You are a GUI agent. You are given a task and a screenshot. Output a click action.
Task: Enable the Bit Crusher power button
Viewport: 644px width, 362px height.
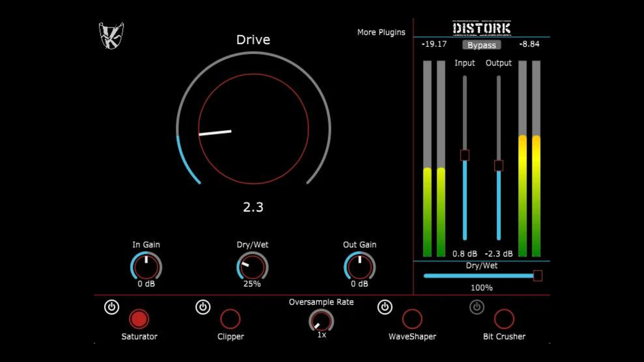pyautogui.click(x=477, y=307)
